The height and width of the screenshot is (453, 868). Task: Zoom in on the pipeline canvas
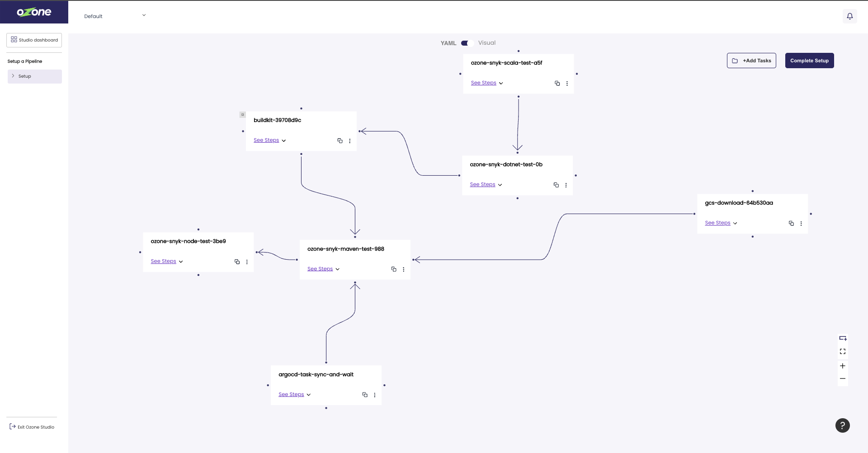(x=843, y=366)
